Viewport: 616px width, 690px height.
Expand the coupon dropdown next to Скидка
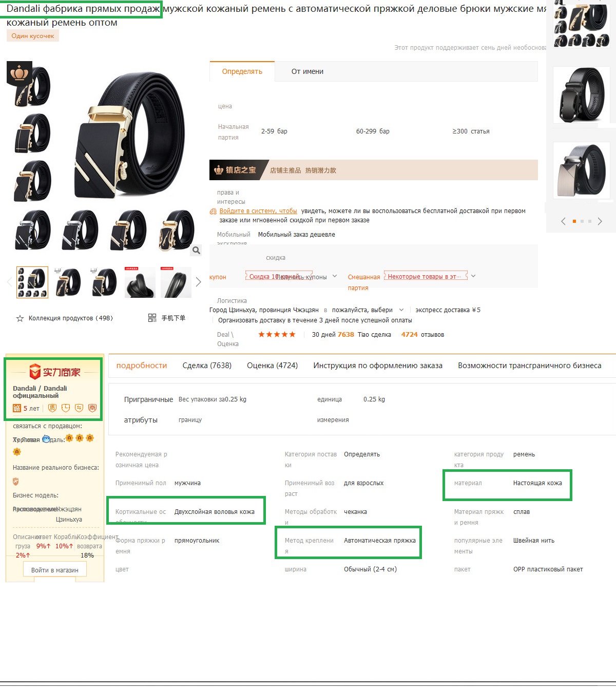[x=335, y=276]
